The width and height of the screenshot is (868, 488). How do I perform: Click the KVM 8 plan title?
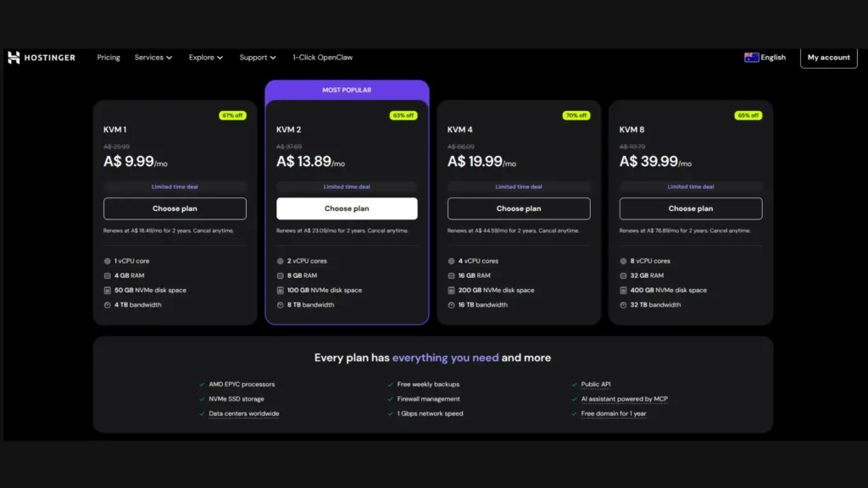(x=632, y=130)
